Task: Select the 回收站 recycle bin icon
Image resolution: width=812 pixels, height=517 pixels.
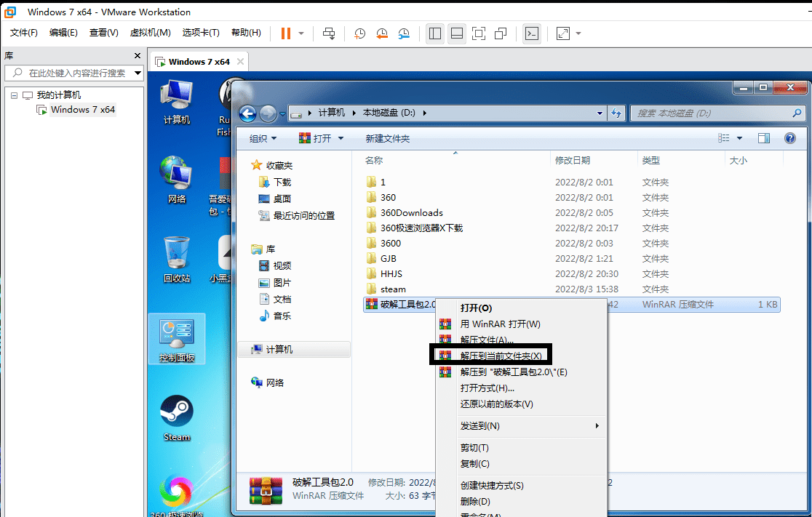Action: click(x=177, y=260)
